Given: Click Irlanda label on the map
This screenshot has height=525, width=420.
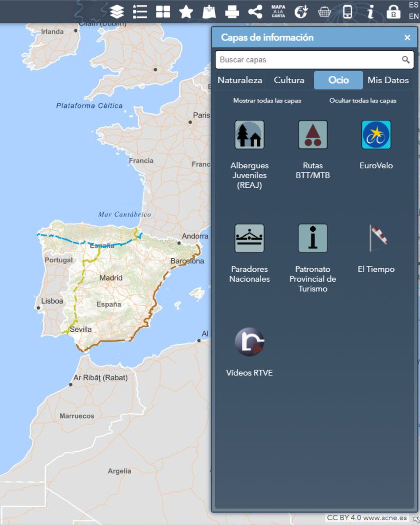Looking at the screenshot, I should pos(52,31).
